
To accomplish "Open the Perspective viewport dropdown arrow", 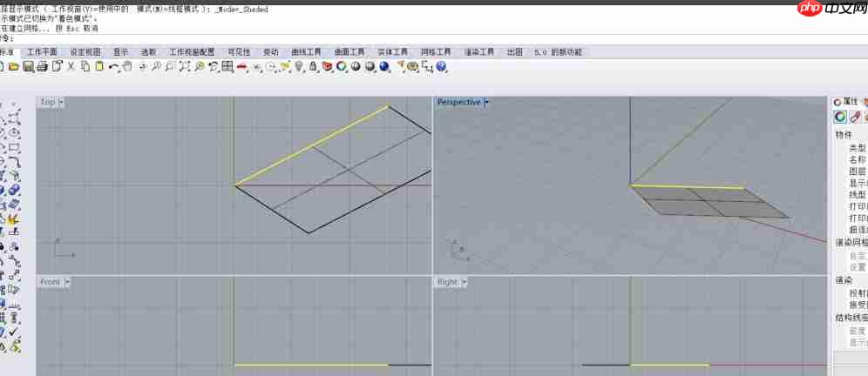I will click(x=486, y=103).
